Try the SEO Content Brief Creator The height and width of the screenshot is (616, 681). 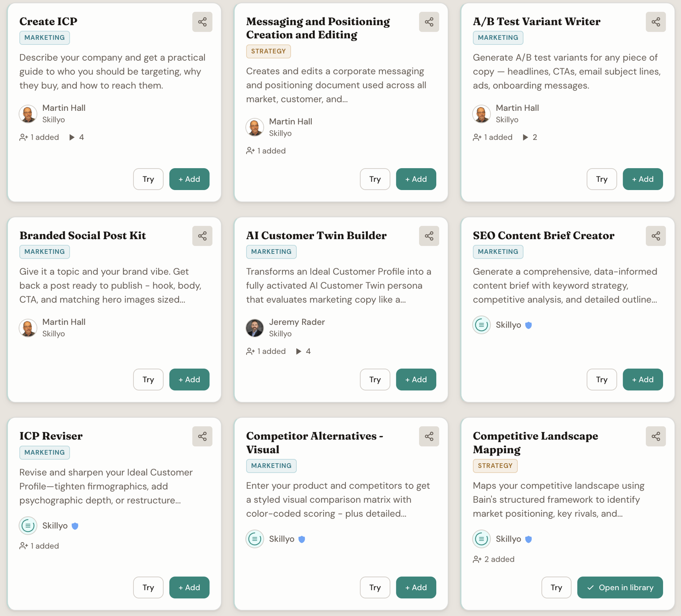click(x=602, y=379)
